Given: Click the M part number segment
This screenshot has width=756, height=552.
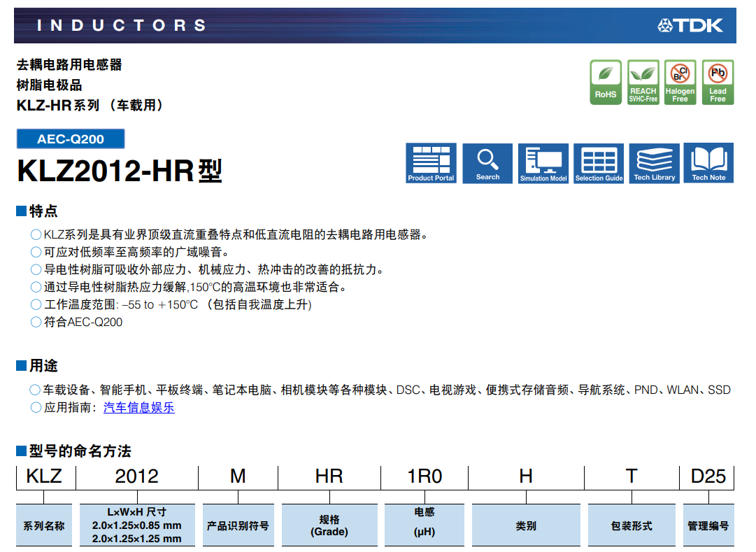Looking at the screenshot, I should coord(238,476).
